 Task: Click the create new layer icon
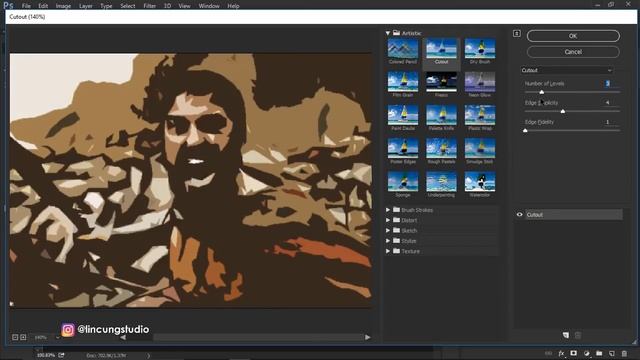612,353
